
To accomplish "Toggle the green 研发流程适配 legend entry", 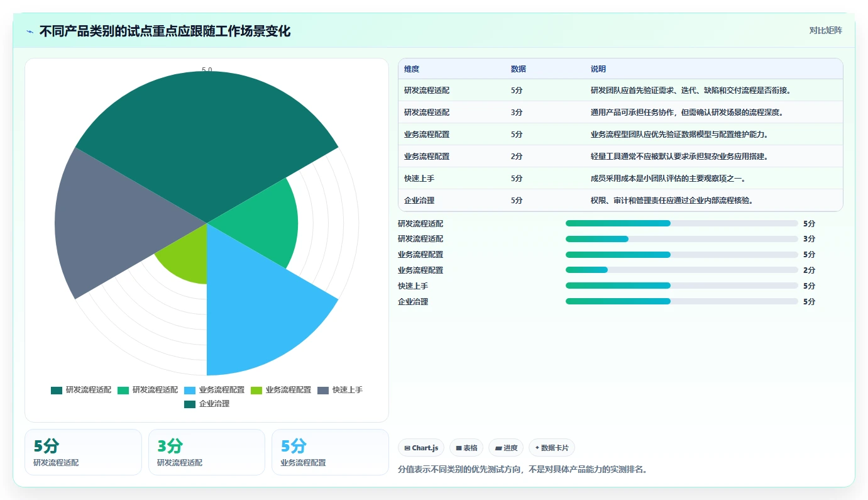I will (x=148, y=390).
